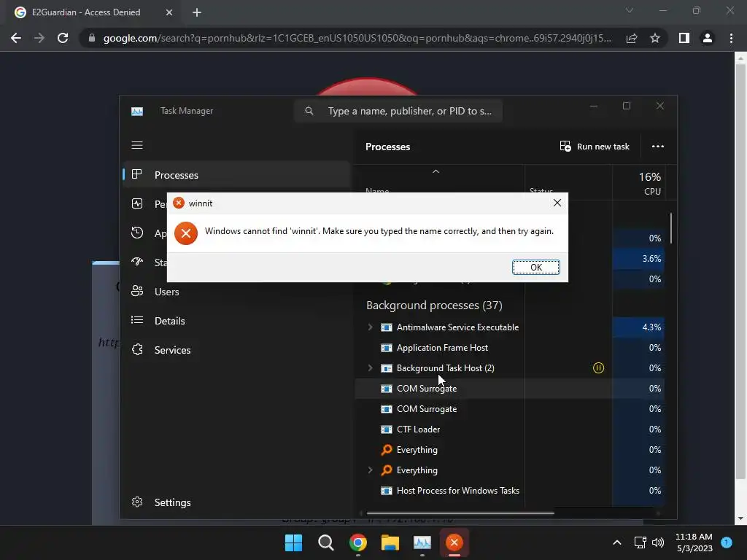The image size is (747, 560).
Task: Close the E2Guardian - Access Denied tab
Action: [x=169, y=12]
